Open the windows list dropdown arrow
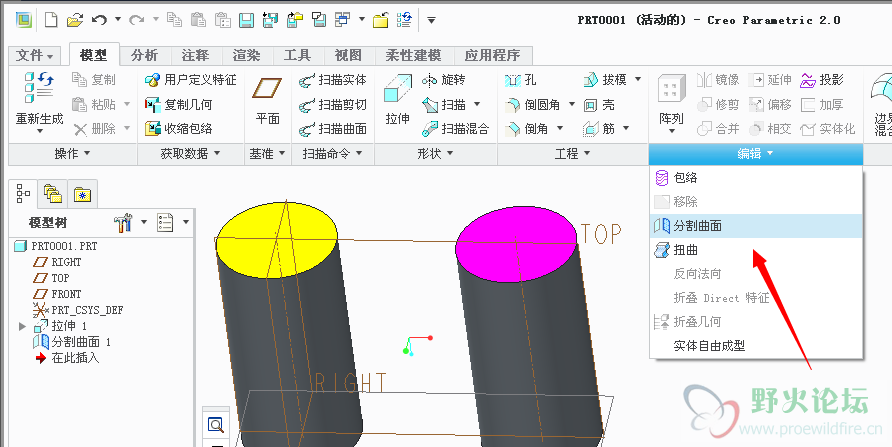This screenshot has height=447, width=892. tap(362, 20)
